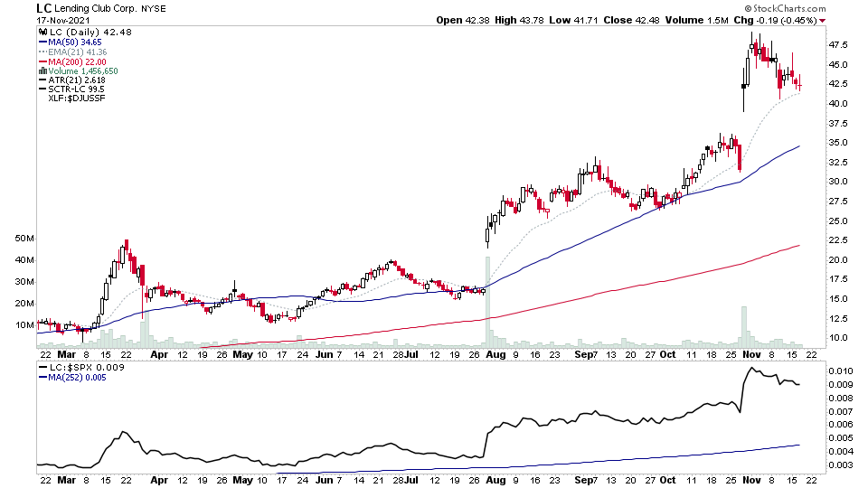This screenshot has height=488, width=868.
Task: Click the red down arrow after Chg
Action: point(822,21)
